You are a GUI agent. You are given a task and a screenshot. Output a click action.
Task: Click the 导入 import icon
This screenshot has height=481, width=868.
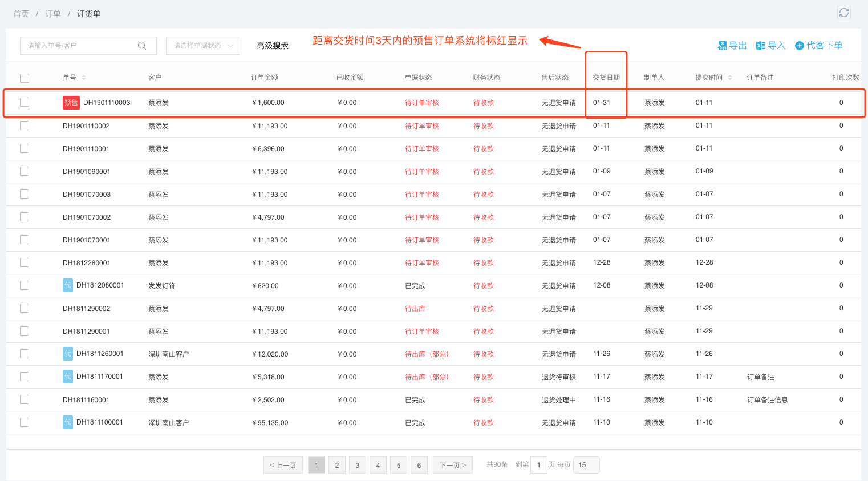[x=760, y=45]
